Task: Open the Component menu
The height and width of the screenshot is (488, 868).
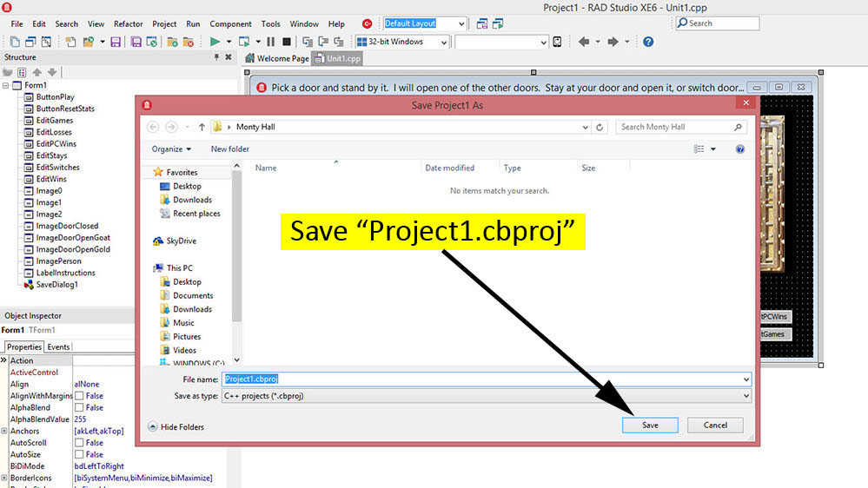Action: tap(230, 23)
